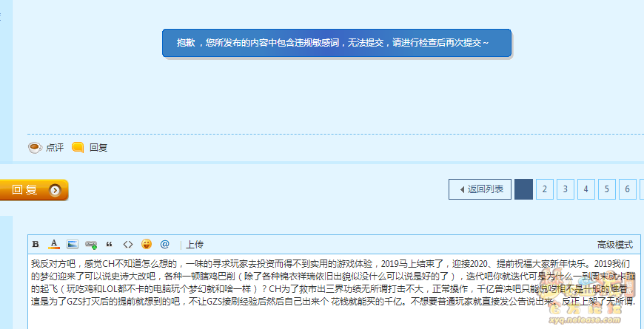Insert a code block
644x329 pixels.
coord(128,244)
